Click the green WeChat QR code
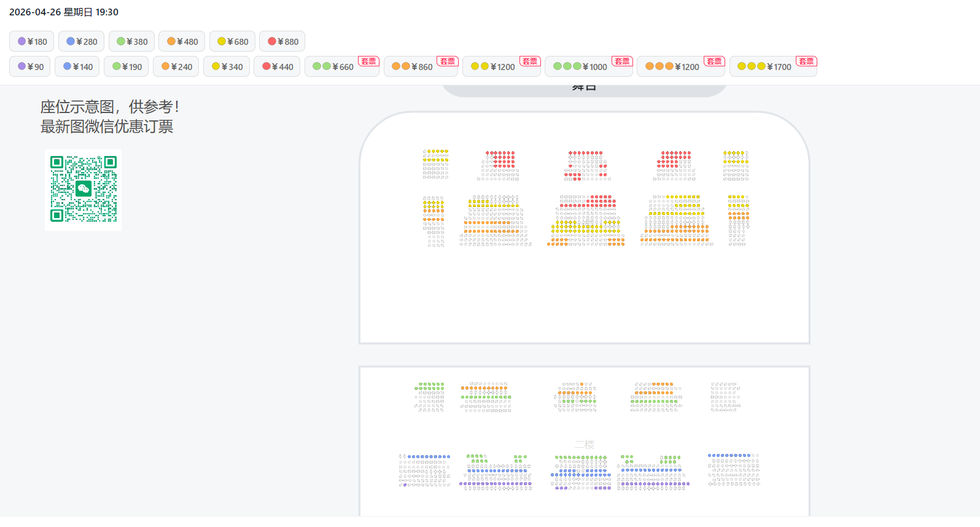The height and width of the screenshot is (527, 980). point(84,190)
